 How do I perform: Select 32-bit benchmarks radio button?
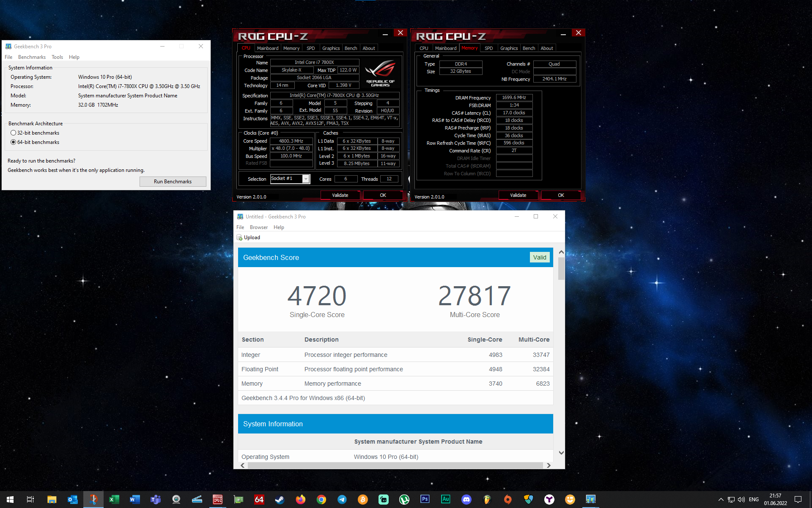(13, 133)
